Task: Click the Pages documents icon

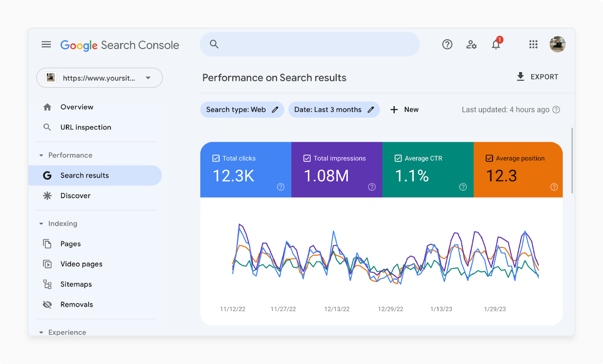Action: coord(47,244)
